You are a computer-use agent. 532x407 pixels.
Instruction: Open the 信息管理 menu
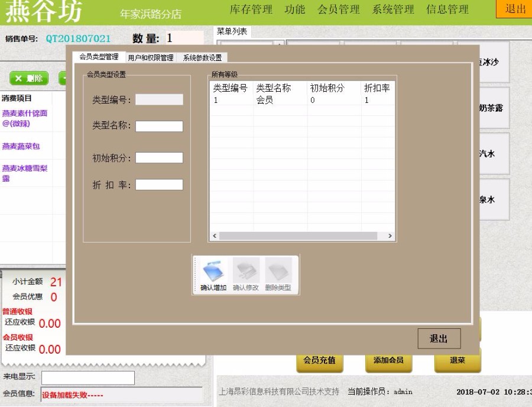click(x=447, y=9)
